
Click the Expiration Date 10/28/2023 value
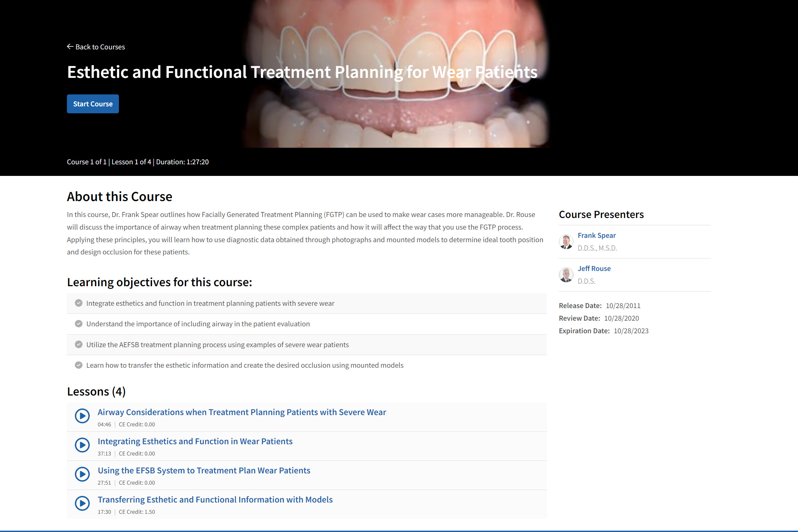pyautogui.click(x=631, y=331)
